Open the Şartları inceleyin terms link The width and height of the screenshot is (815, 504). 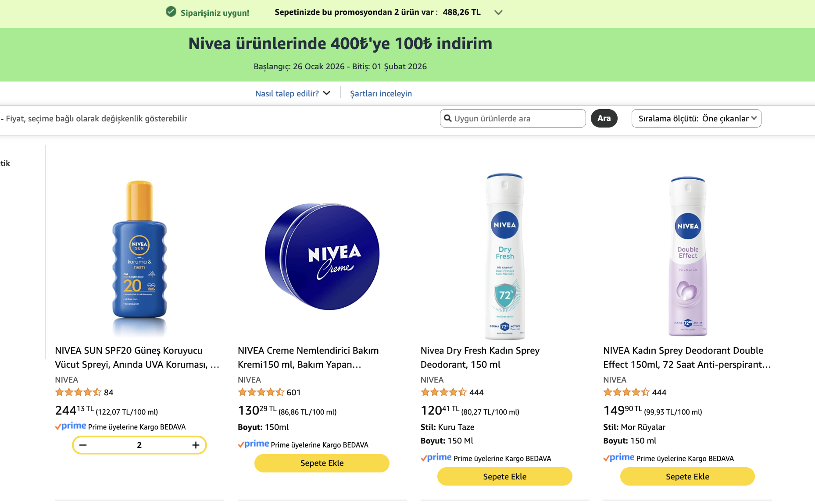[x=381, y=93]
